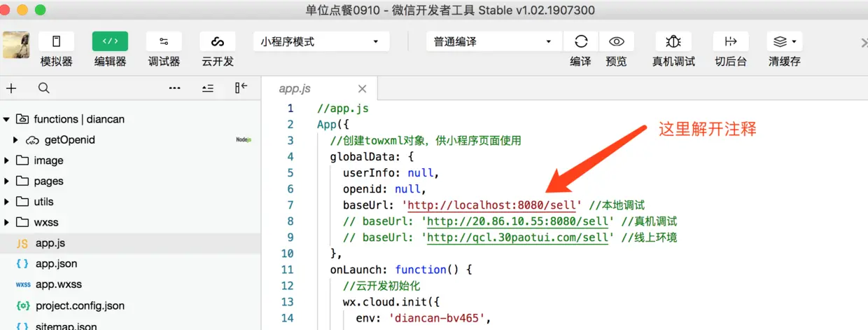Click the getOpenid cloud folder icon
Image resolution: width=868 pixels, height=330 pixels.
(x=31, y=140)
